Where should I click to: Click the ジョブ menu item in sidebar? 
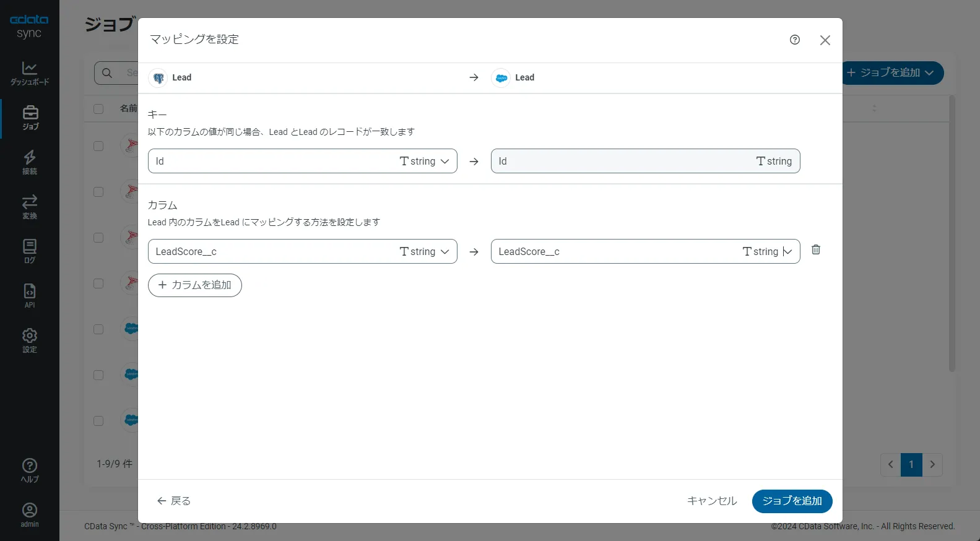coord(30,118)
